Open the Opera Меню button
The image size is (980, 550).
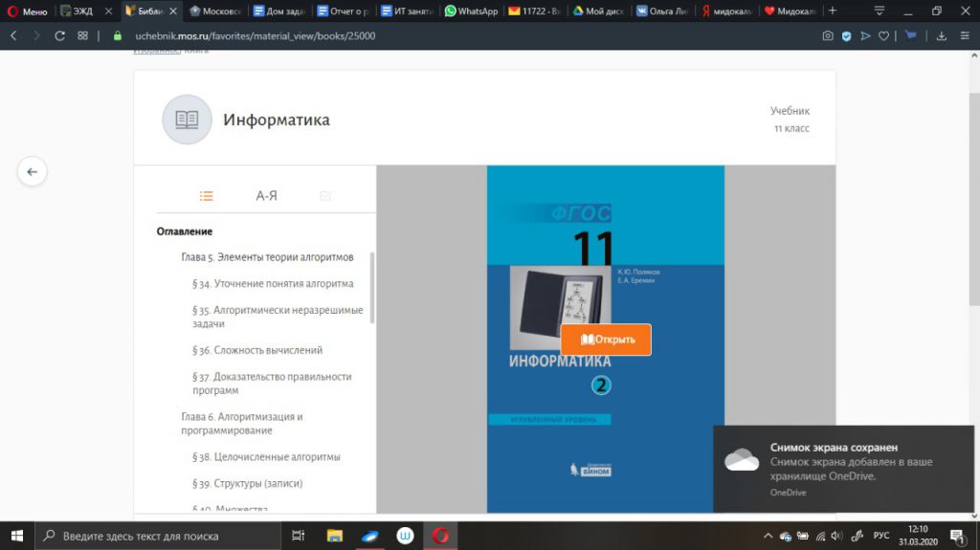pyautogui.click(x=27, y=11)
